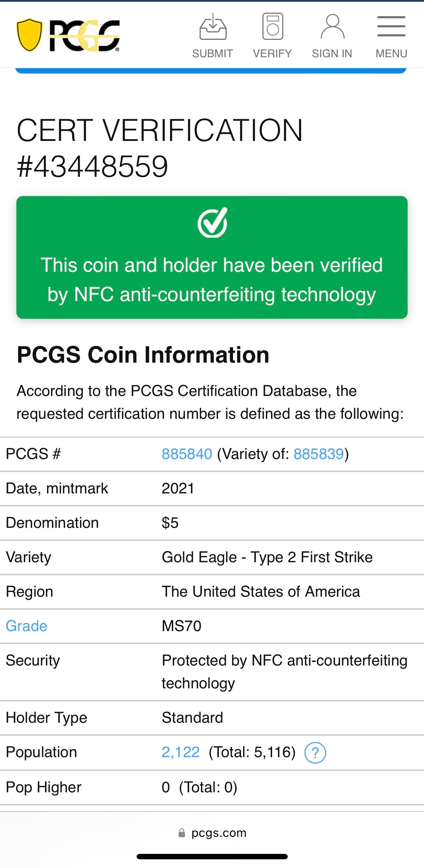Open PCGS number 885840 link

pos(186,454)
